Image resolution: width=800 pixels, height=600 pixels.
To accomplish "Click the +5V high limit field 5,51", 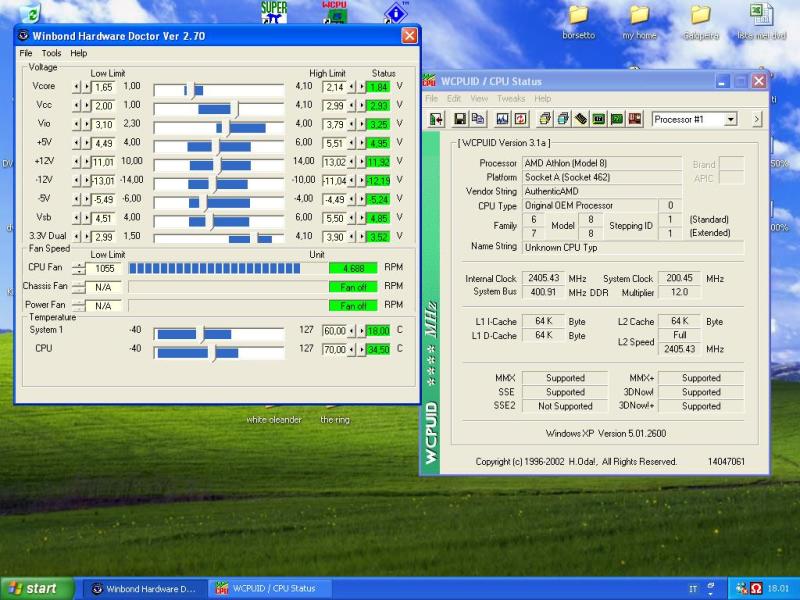I will 334,144.
